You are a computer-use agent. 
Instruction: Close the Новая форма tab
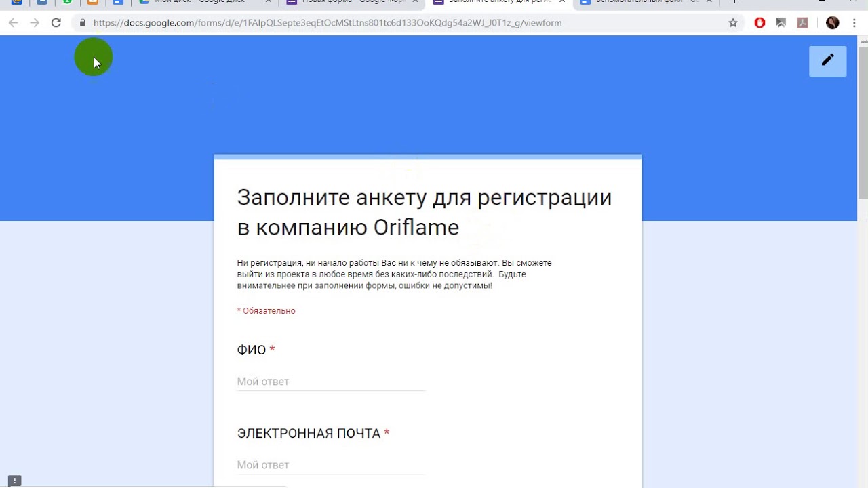point(415,2)
